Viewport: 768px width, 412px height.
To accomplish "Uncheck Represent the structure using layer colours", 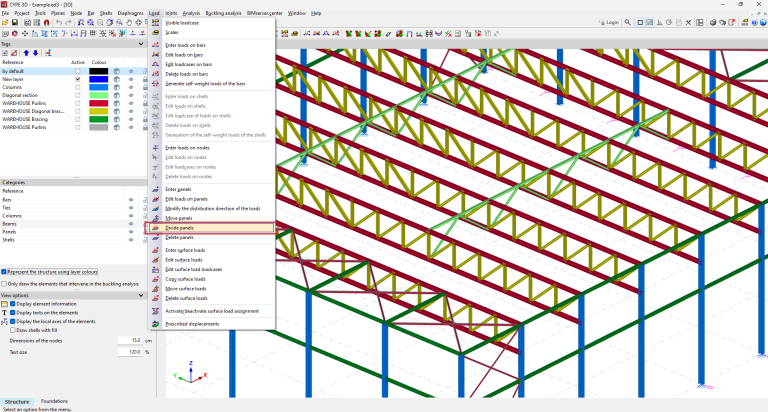I will pyautogui.click(x=5, y=271).
